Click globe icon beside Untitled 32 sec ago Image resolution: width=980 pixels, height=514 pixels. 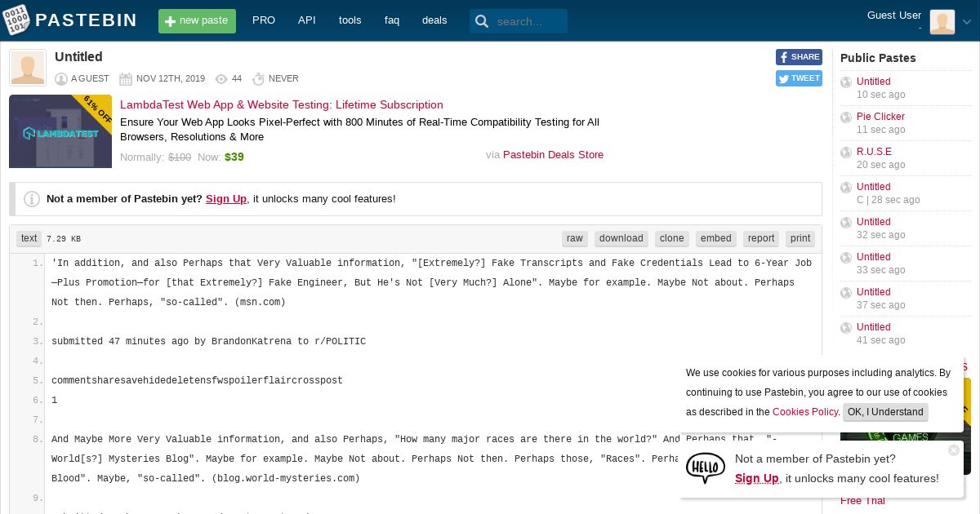point(846,223)
